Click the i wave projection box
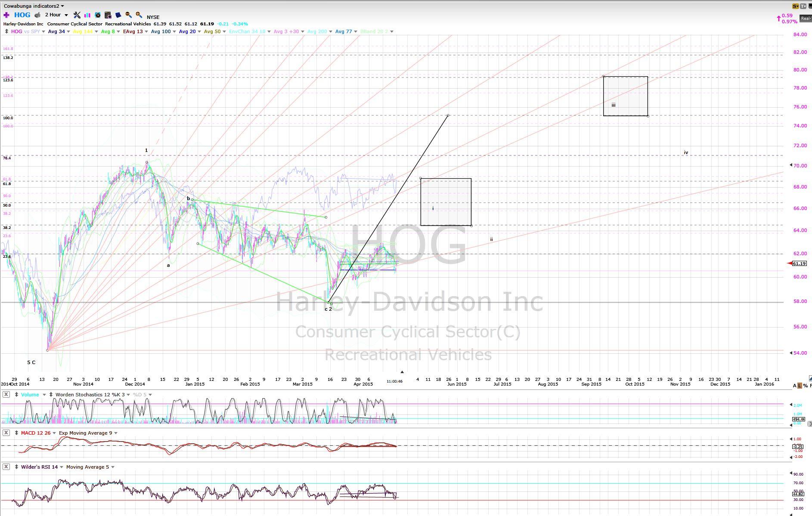The width and height of the screenshot is (812, 516). point(446,202)
